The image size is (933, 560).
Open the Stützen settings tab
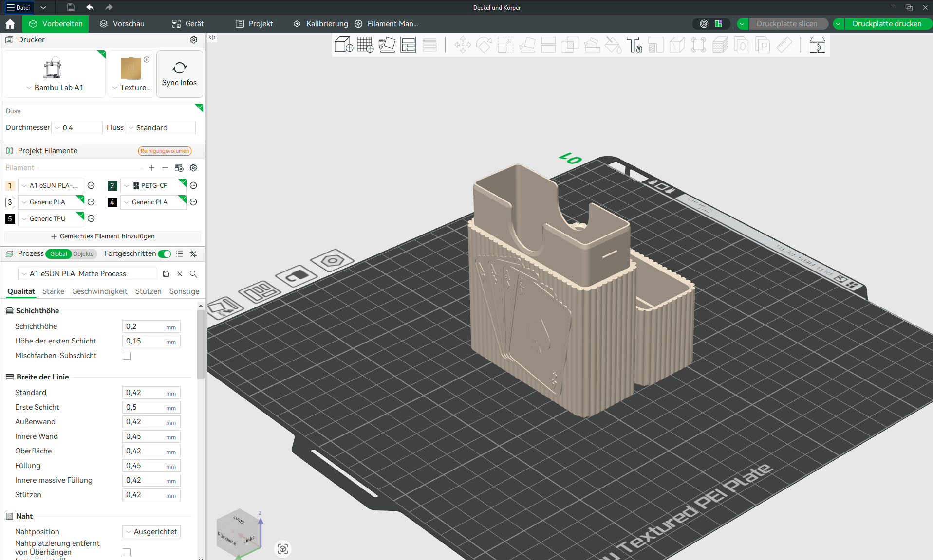[x=148, y=291]
